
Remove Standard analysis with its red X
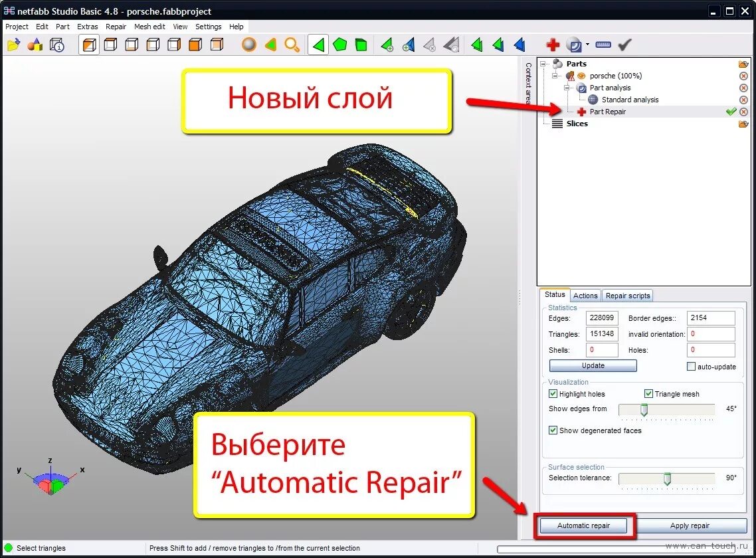pos(743,100)
